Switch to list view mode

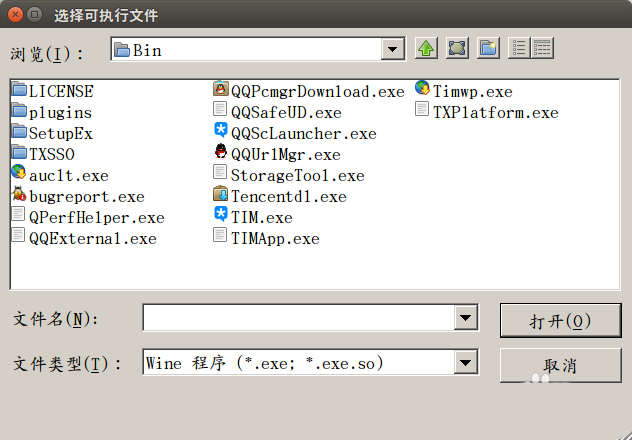pyautogui.click(x=519, y=48)
